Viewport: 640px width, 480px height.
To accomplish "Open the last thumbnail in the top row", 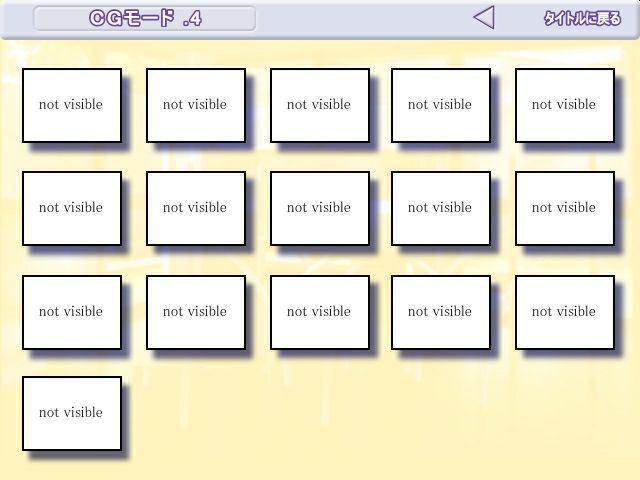I will tap(564, 105).
